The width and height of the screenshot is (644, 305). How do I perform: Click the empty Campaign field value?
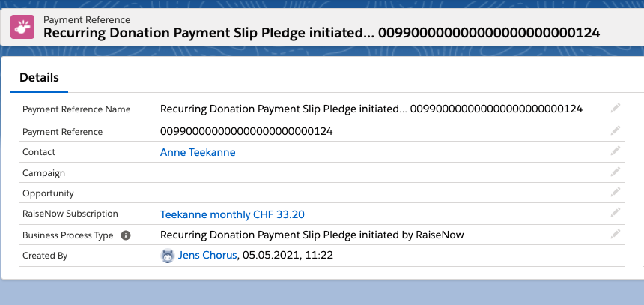(x=300, y=172)
